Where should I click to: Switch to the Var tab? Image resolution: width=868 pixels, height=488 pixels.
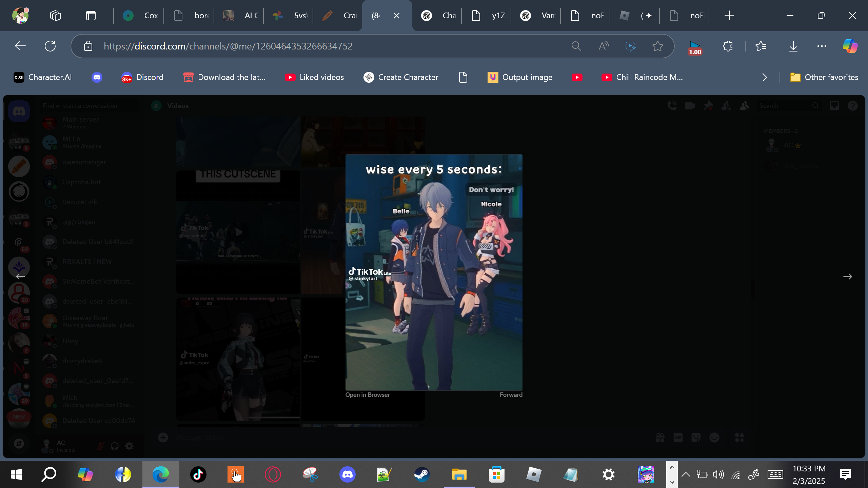[x=536, y=16]
